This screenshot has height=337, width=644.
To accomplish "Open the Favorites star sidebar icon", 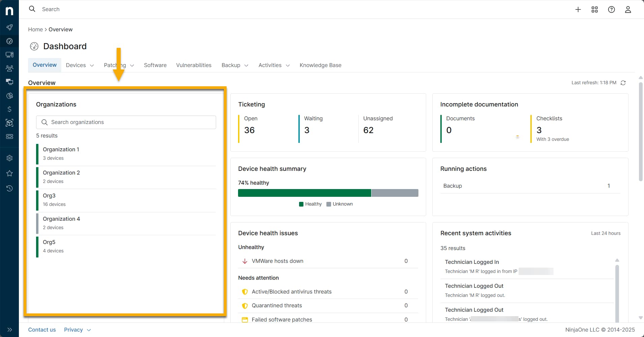I will click(x=10, y=173).
